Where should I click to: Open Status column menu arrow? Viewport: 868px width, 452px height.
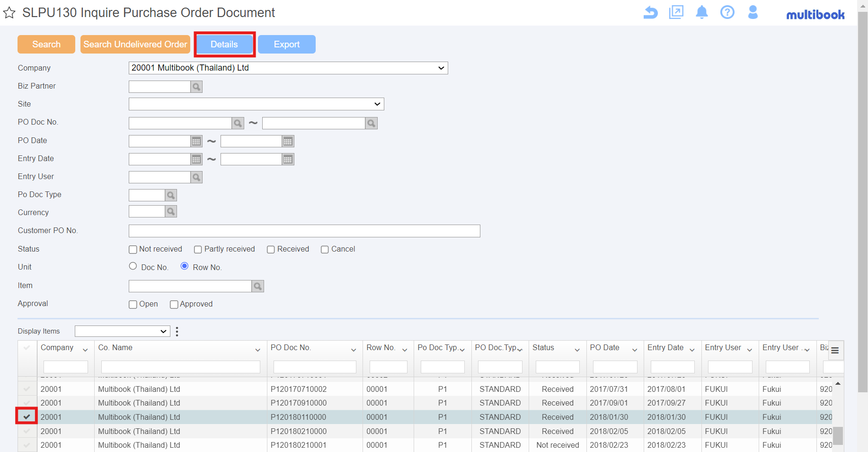577,350
